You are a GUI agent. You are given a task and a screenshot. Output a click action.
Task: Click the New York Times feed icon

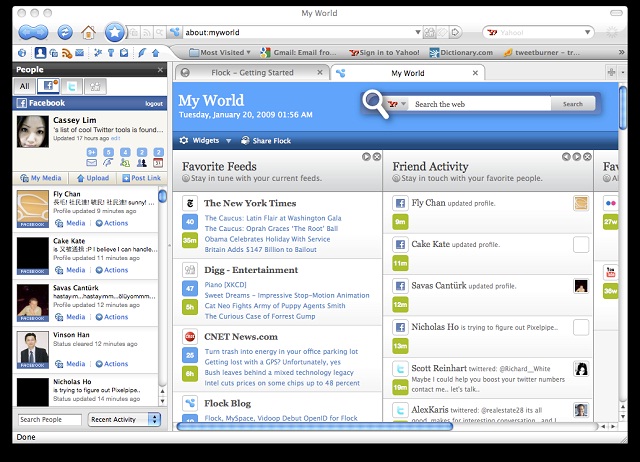click(190, 203)
